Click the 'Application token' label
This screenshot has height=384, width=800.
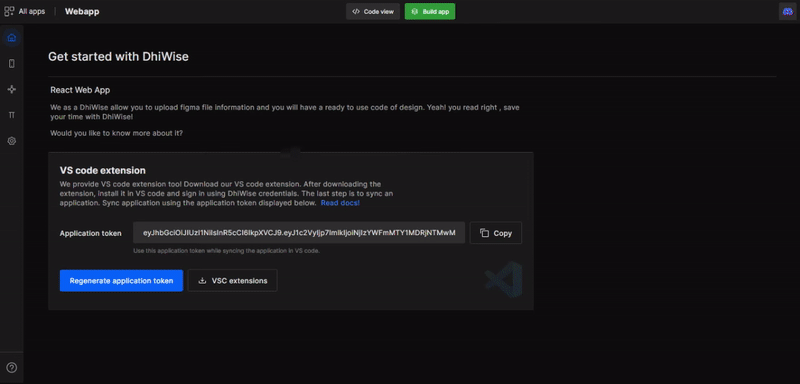(91, 233)
